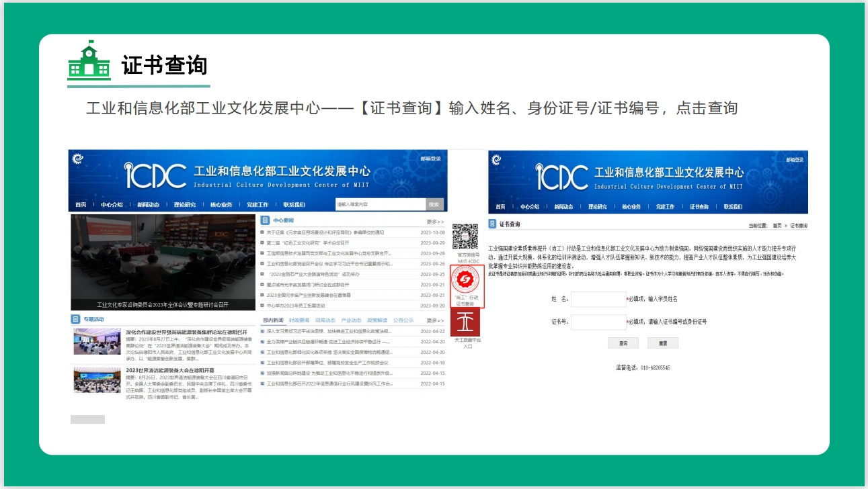Click the green school building icon beside 证书查询 title
Screen dimensions: 868x489
coord(89,60)
